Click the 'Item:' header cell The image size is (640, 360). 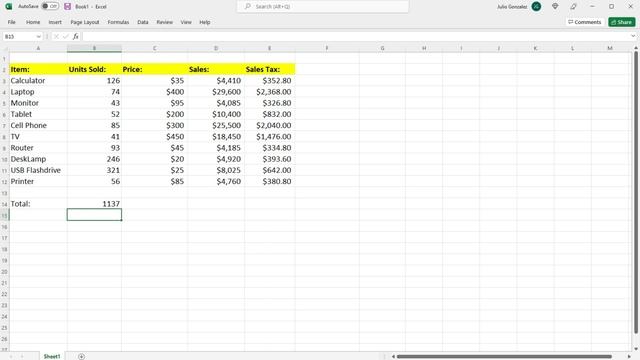[x=38, y=69]
